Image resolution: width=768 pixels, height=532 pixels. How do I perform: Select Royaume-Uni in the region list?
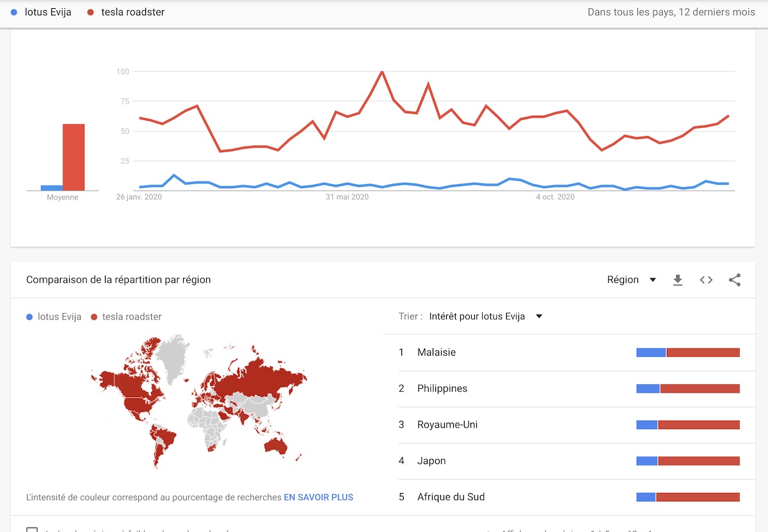tap(447, 425)
